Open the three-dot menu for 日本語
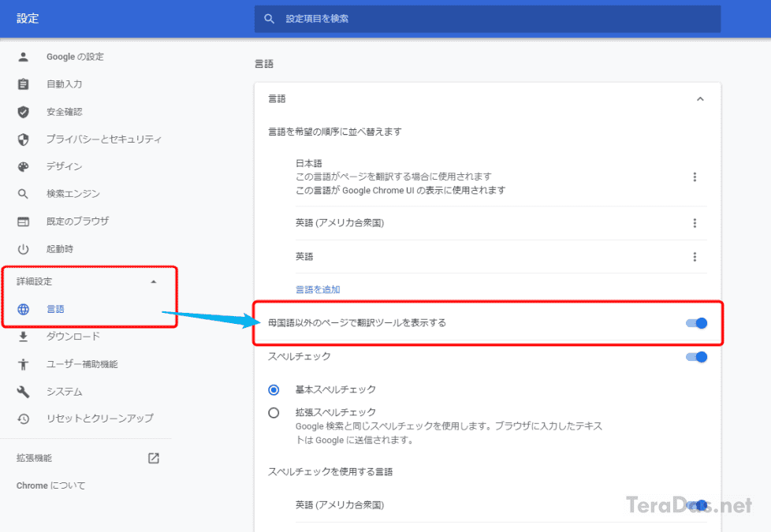Image resolution: width=771 pixels, height=532 pixels. pos(695,177)
